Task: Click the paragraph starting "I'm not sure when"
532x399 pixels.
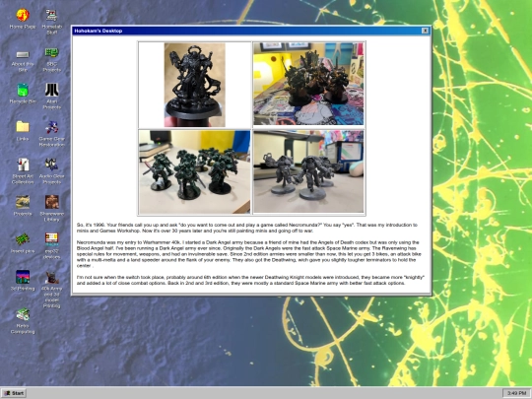Action: point(250,280)
